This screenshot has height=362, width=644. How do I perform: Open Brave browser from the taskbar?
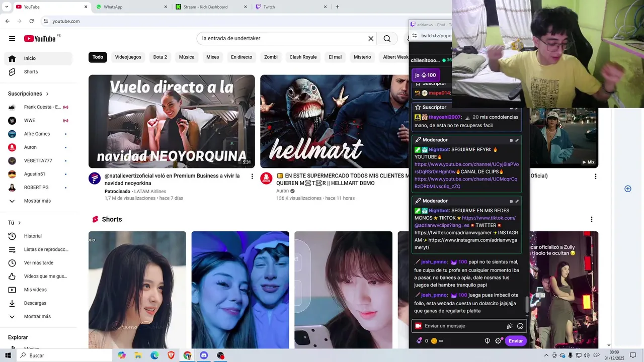click(x=171, y=355)
